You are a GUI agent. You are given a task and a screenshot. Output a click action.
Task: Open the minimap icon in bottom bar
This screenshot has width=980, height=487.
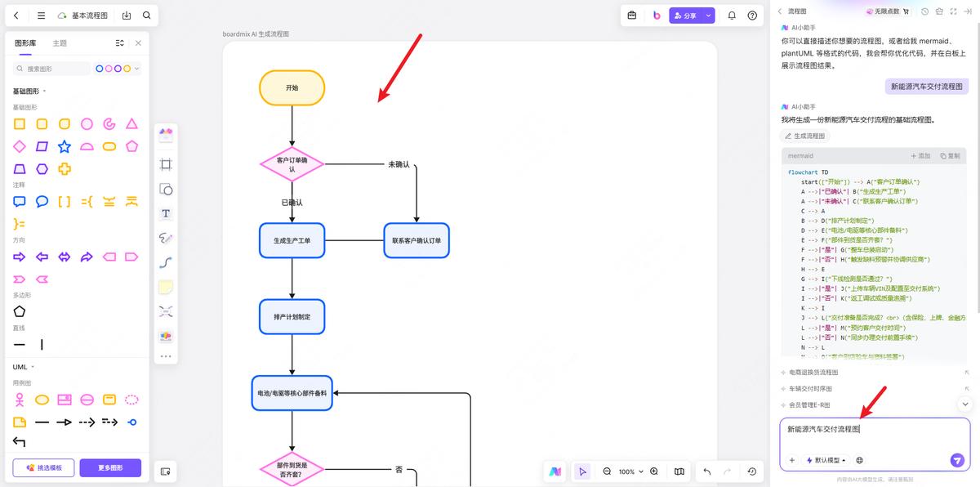click(679, 471)
